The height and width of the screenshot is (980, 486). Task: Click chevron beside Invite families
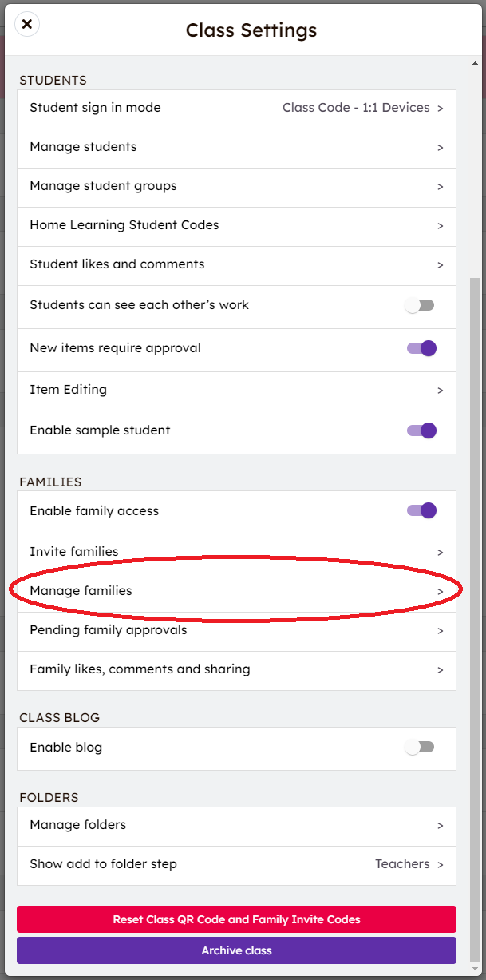pos(440,552)
